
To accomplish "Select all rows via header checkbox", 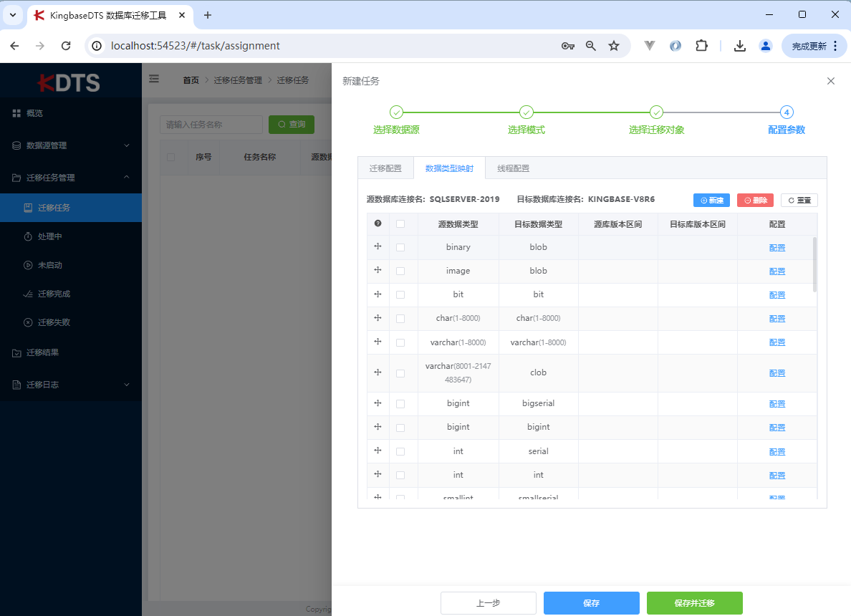I will point(400,223).
